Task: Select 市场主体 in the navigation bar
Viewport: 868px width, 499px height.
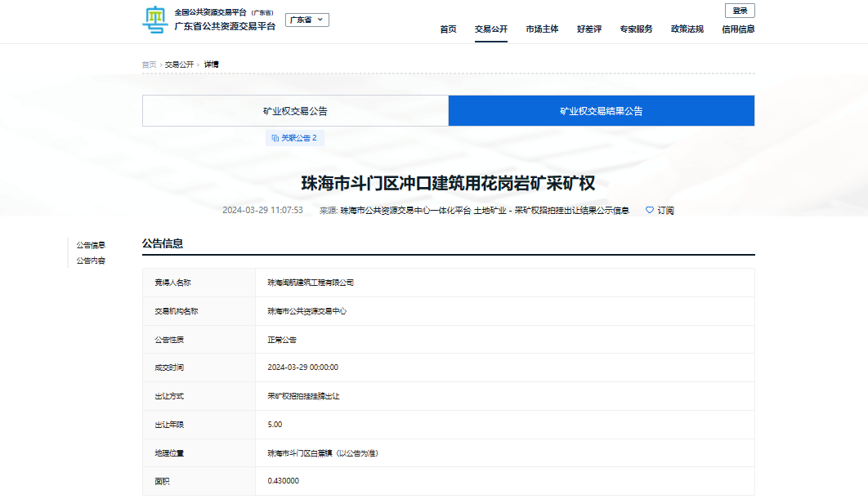Action: 542,29
